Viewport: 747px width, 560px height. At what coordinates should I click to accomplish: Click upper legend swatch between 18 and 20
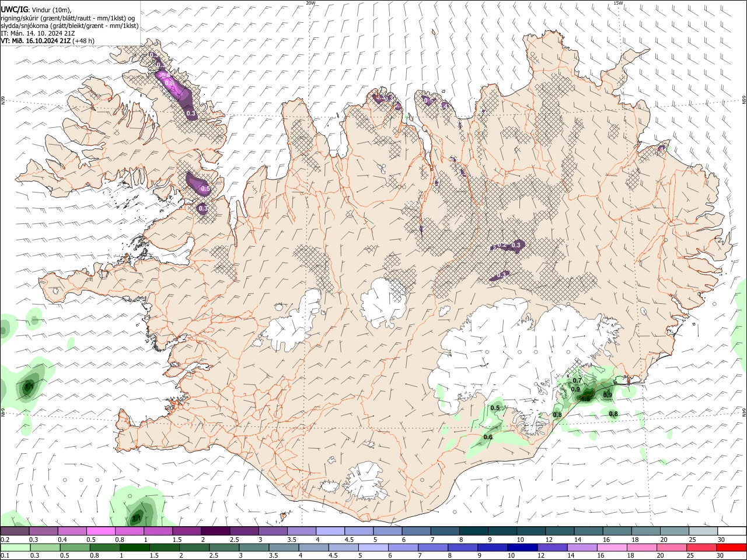(x=646, y=531)
